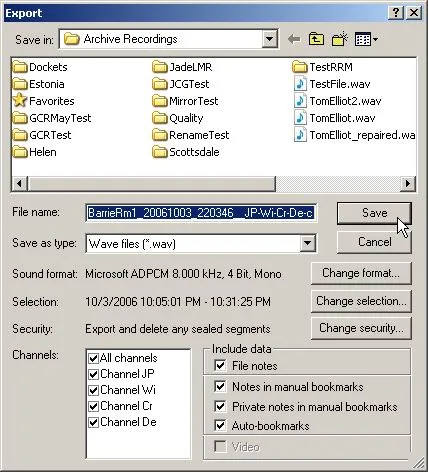428x472 pixels.
Task: Go back with the arrow icon
Action: pyautogui.click(x=294, y=39)
